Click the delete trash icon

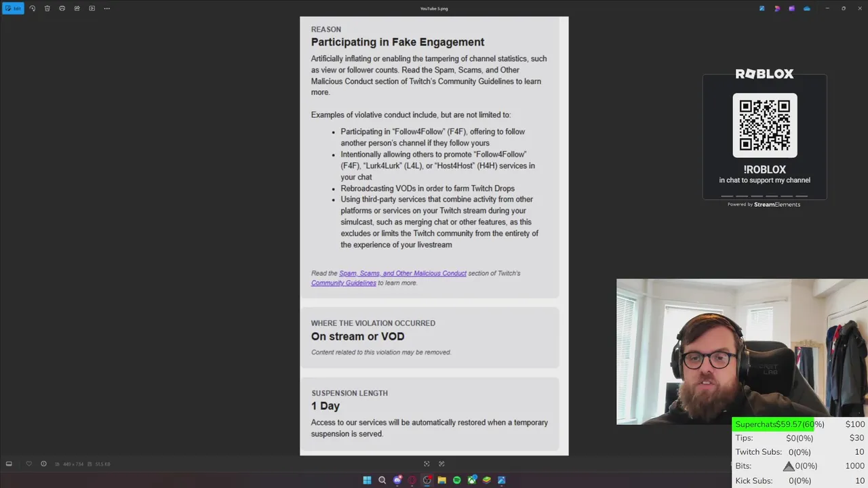47,8
